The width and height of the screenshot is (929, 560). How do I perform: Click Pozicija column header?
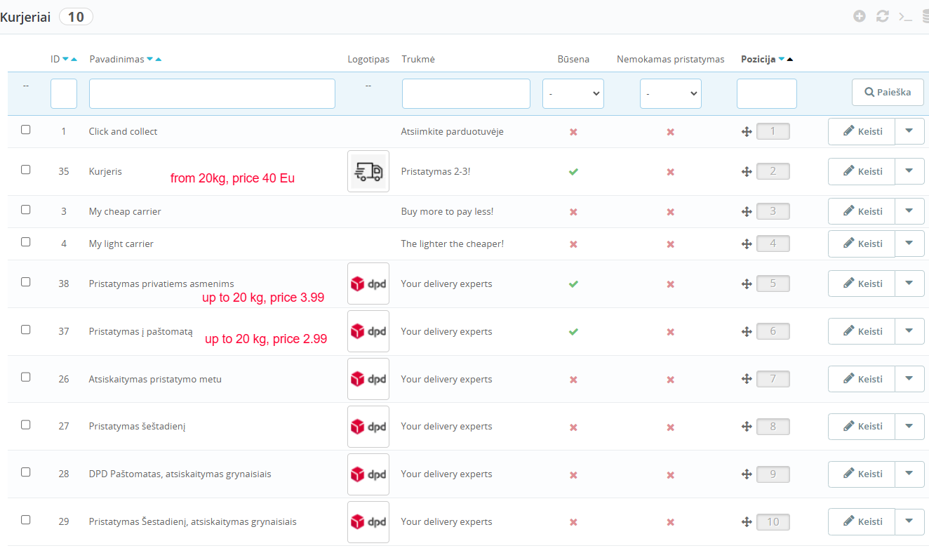point(758,60)
